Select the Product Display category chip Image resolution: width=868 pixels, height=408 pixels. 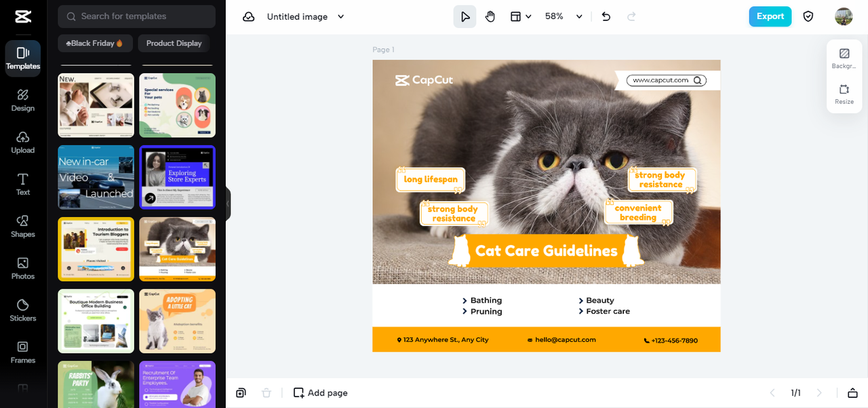pyautogui.click(x=174, y=43)
